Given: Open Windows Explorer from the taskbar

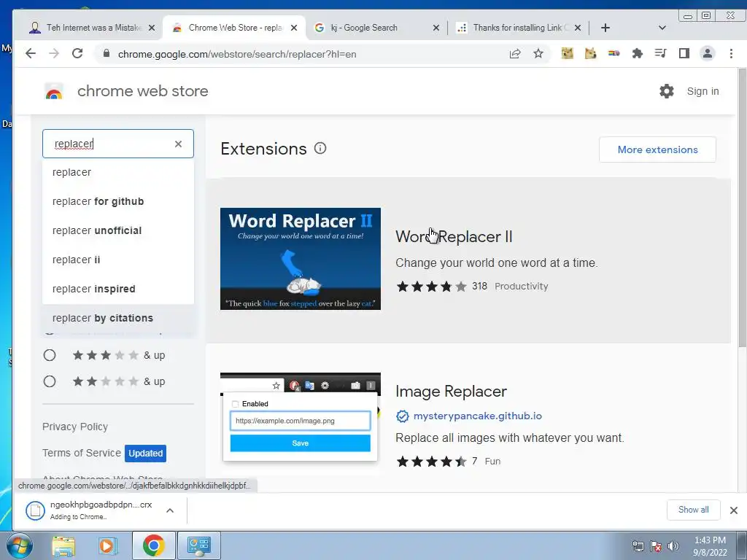Looking at the screenshot, I should (63, 545).
